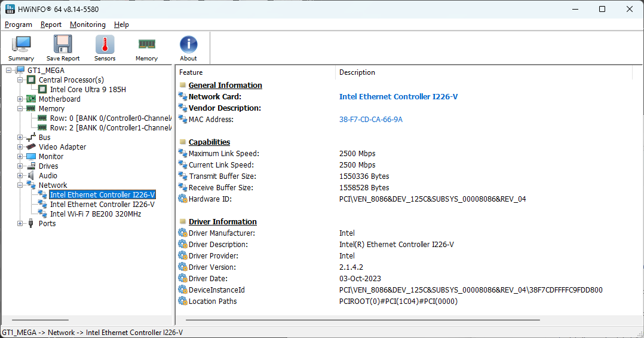The height and width of the screenshot is (338, 644).
Task: Expand the Monitor node
Action: pyautogui.click(x=20, y=156)
